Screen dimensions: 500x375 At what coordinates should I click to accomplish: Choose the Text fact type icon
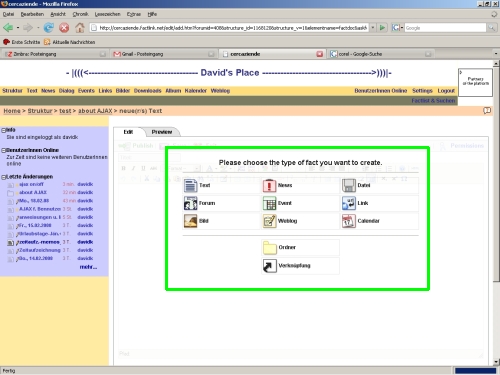pos(190,185)
